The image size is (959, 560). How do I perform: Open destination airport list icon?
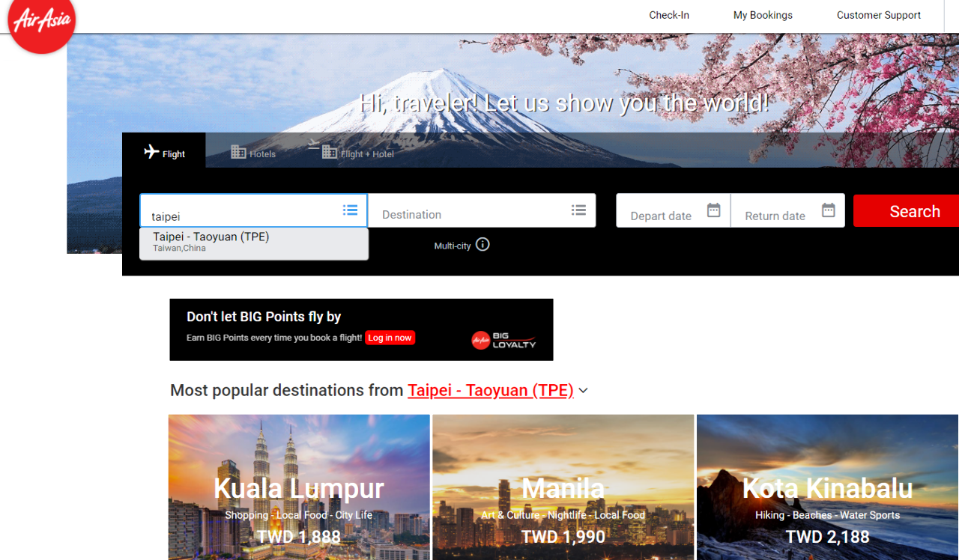point(578,210)
